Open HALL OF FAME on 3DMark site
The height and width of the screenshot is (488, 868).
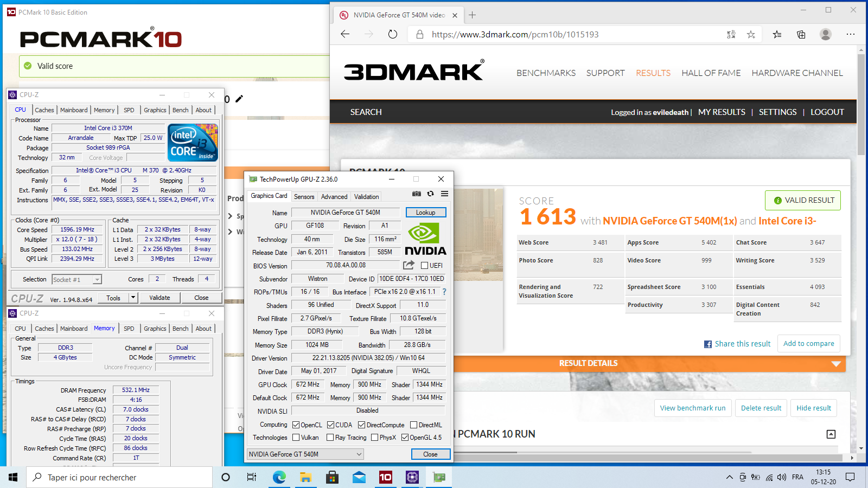711,73
